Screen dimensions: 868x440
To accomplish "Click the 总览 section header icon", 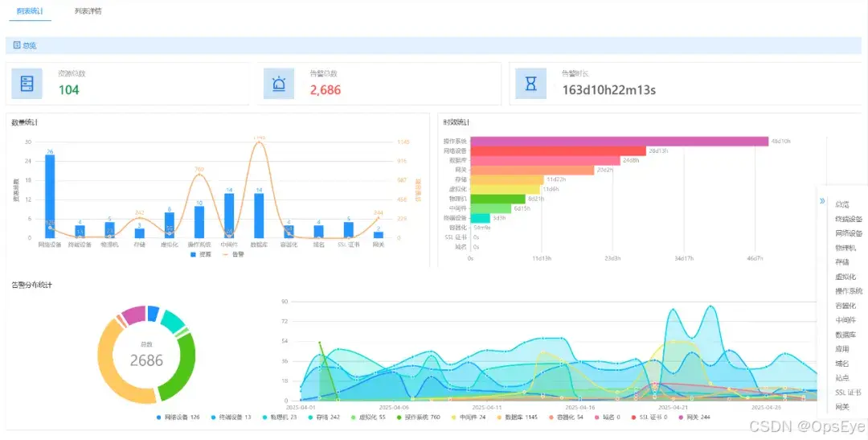I will click(x=17, y=45).
